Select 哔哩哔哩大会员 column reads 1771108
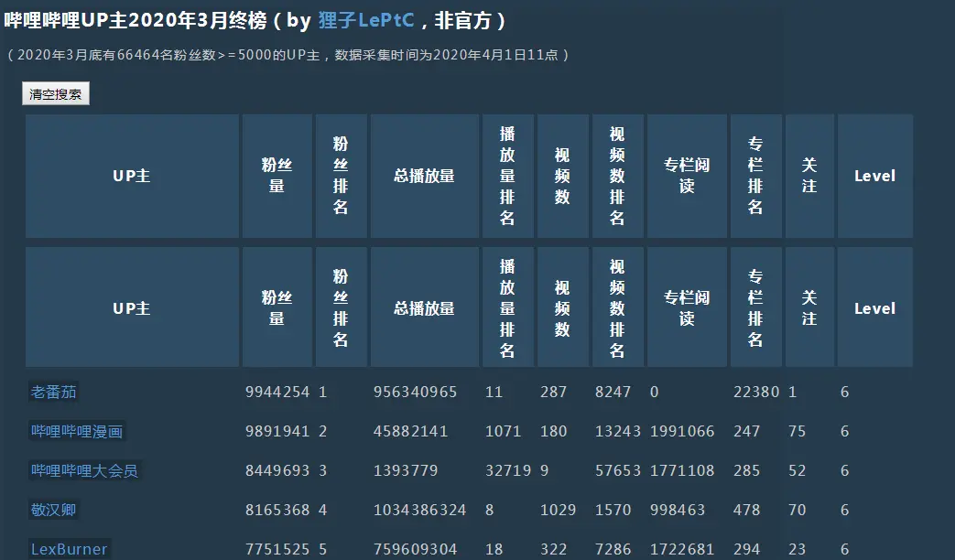 point(682,470)
